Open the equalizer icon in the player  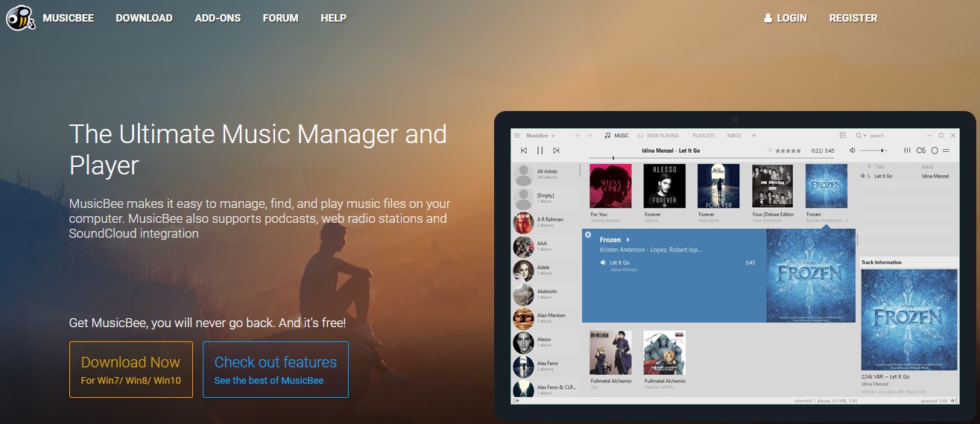coord(906,151)
